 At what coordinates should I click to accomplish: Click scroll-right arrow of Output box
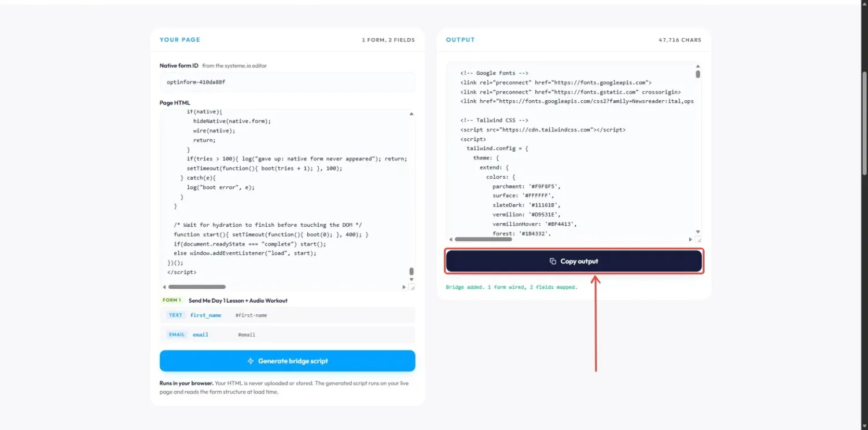690,239
